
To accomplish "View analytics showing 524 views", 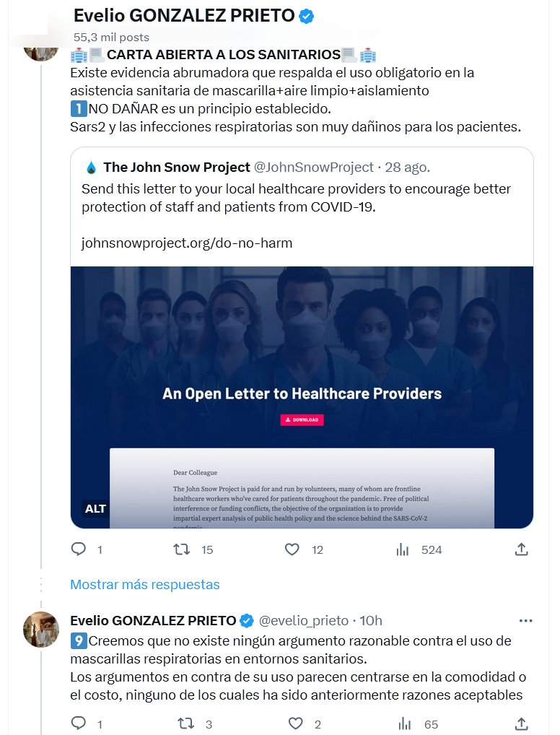I will 403,549.
